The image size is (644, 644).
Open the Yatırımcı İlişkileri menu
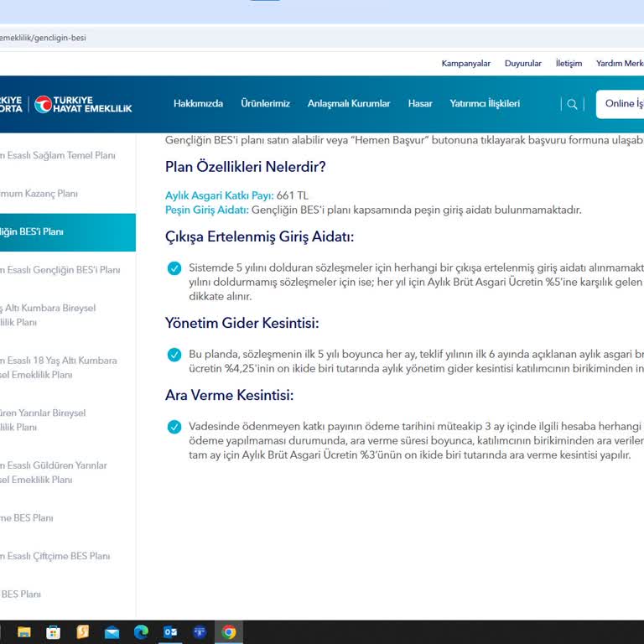point(485,103)
